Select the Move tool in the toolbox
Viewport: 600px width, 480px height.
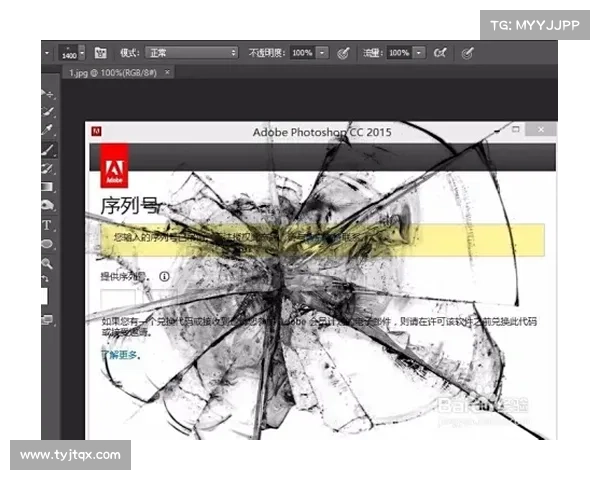pos(47,93)
